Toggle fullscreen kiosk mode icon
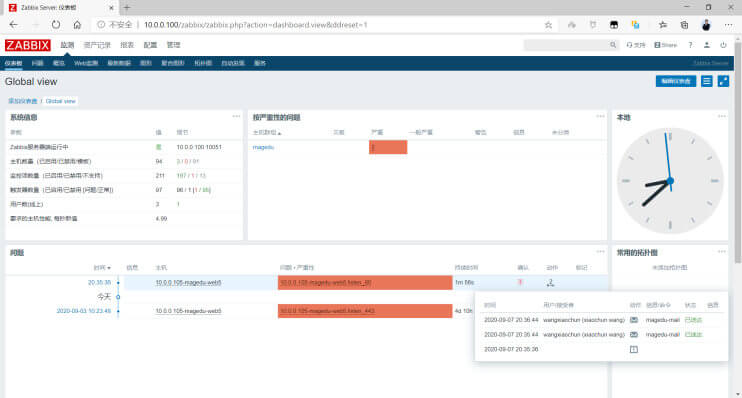Screen dimensions: 742x398 [x=723, y=81]
